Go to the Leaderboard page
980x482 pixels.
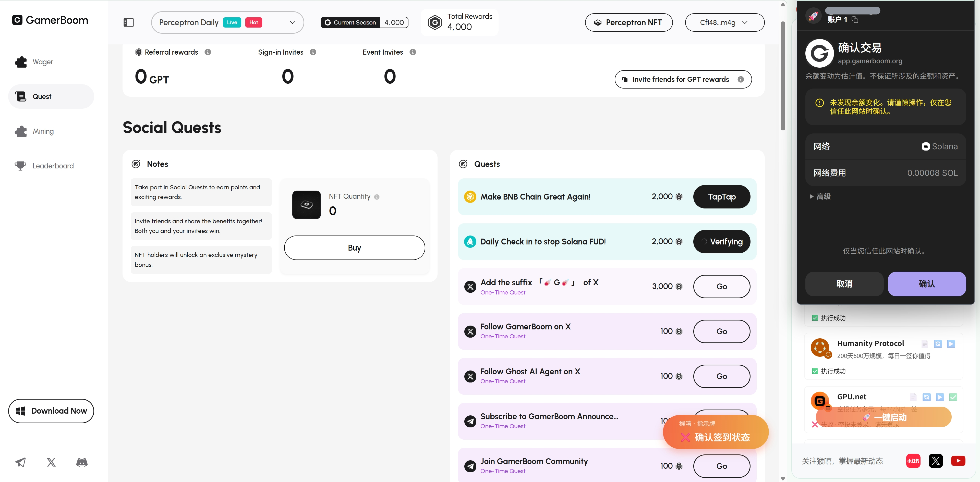(x=51, y=166)
